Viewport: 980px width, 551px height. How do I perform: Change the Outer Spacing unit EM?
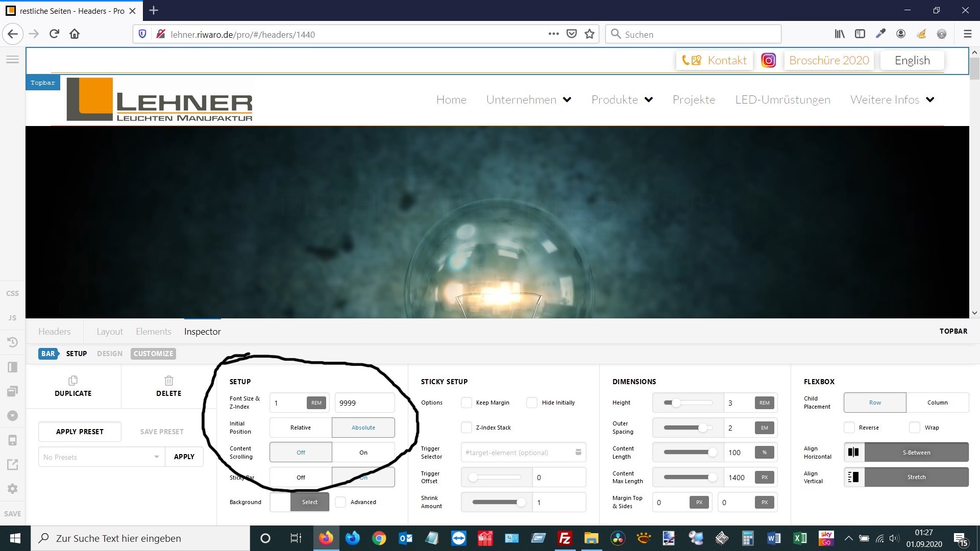pyautogui.click(x=764, y=428)
